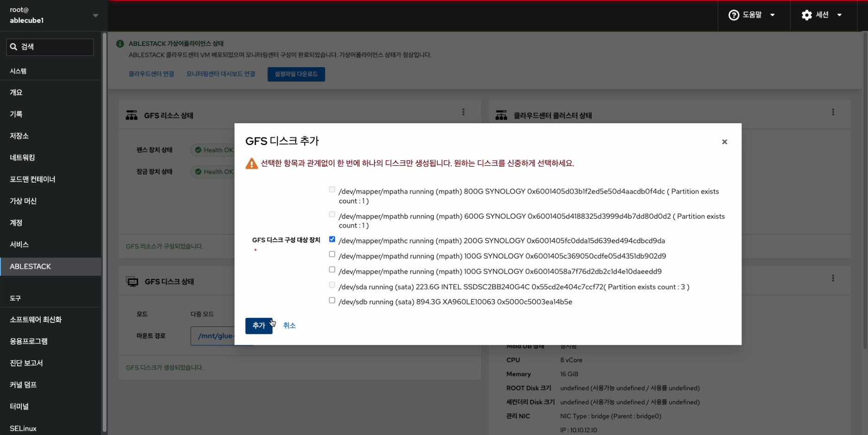Image resolution: width=868 pixels, height=435 pixels.
Task: Click the green info icon in ABLESTACK banner
Action: [x=120, y=44]
